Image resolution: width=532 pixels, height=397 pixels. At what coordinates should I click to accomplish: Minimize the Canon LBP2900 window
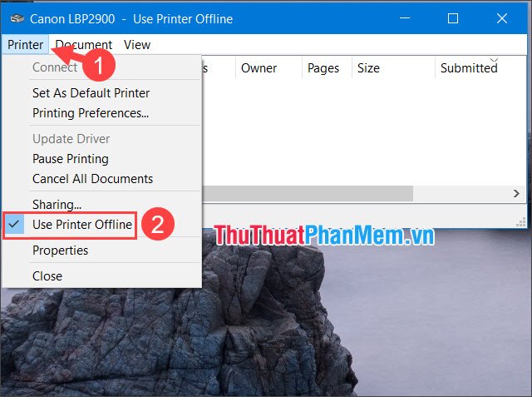405,18
